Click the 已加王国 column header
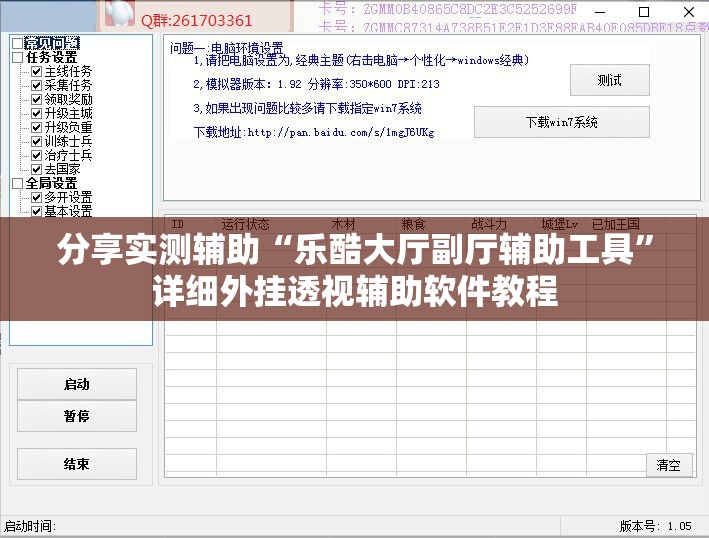The height and width of the screenshot is (538, 709). click(626, 224)
